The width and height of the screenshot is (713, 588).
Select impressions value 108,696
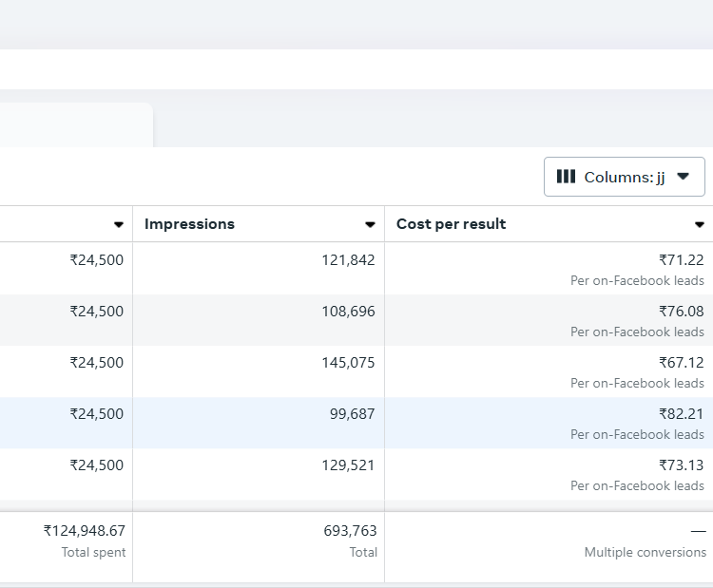(x=348, y=312)
